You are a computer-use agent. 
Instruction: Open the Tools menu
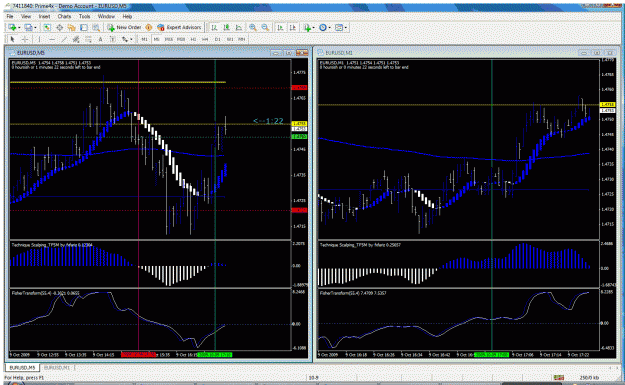tap(85, 16)
